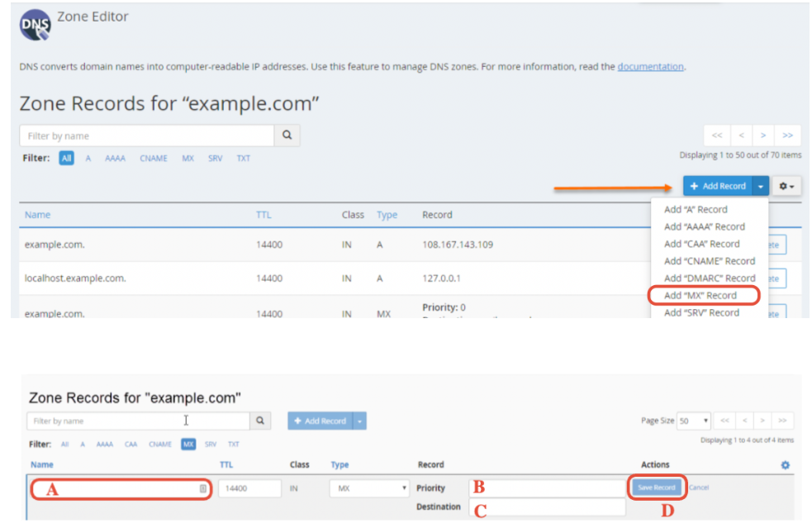Click the TTL field showing 14400
The height and width of the screenshot is (528, 812).
[x=249, y=489]
